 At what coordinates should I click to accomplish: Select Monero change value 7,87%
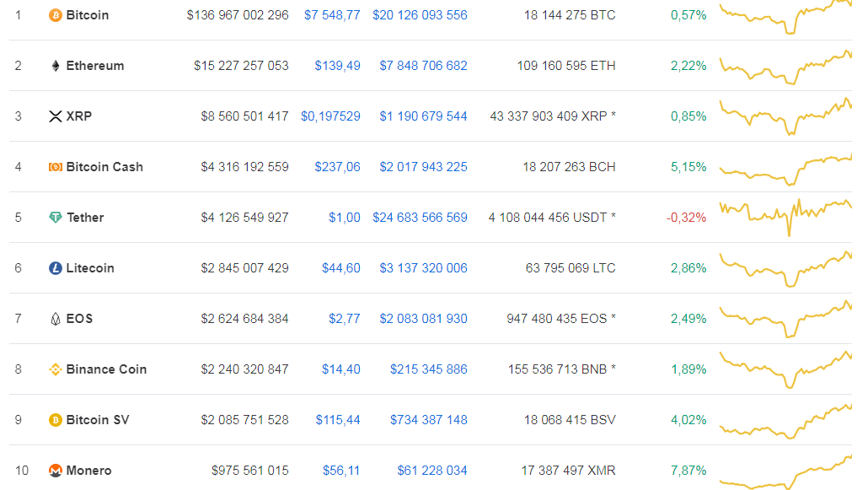coord(689,471)
